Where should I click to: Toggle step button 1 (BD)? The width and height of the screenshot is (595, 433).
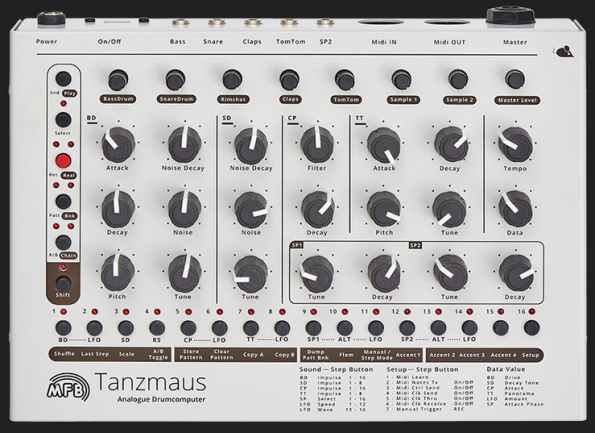pos(63,328)
